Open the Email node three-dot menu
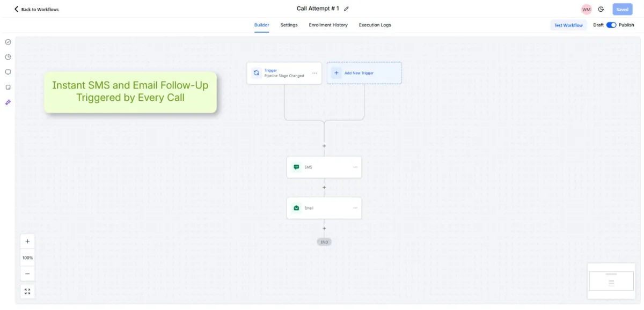The image size is (644, 310). (x=355, y=208)
